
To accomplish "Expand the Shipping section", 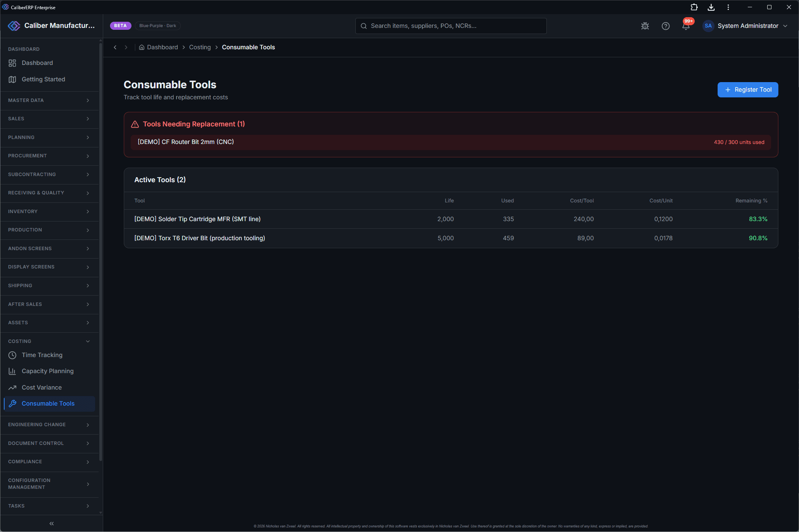I will pyautogui.click(x=49, y=286).
